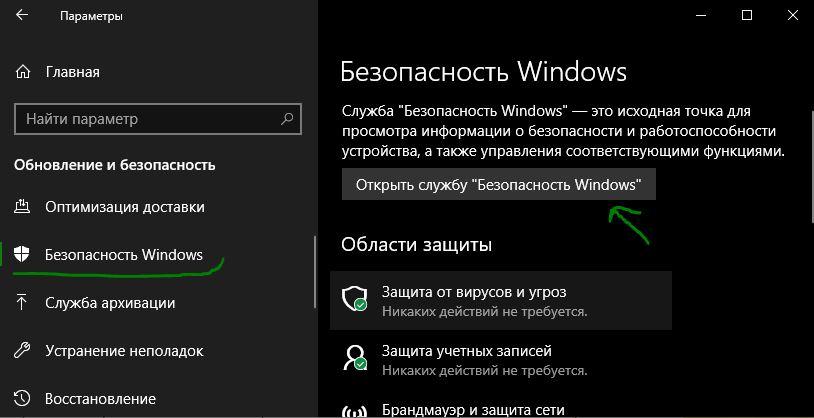Image resolution: width=814 pixels, height=418 pixels.
Task: Minimize the Параметры window
Action: (701, 16)
